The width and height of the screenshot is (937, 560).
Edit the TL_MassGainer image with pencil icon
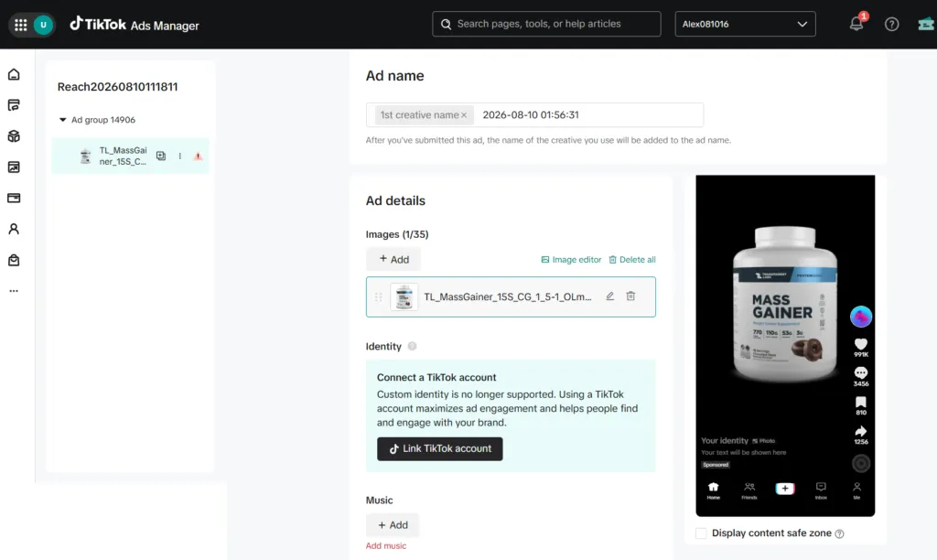click(x=609, y=296)
